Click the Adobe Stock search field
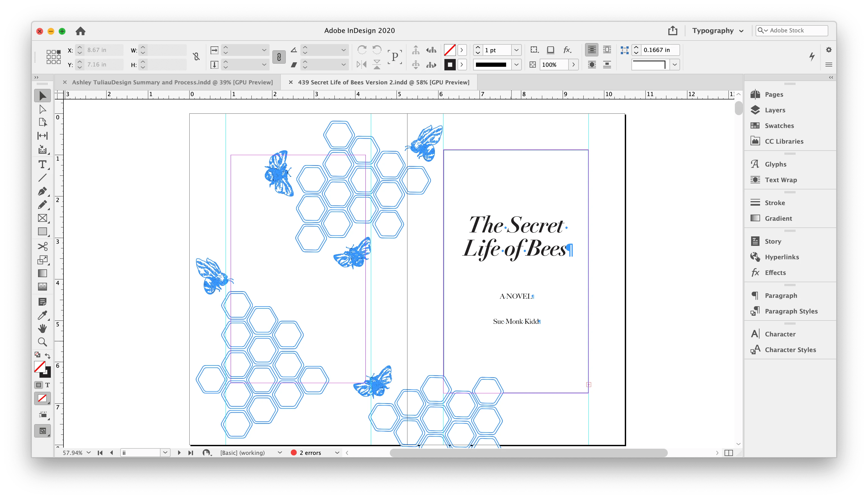Viewport: 868px width, 499px height. (792, 30)
